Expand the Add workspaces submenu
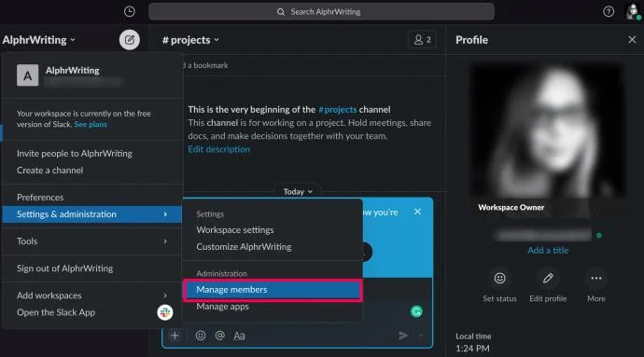The image size is (644, 357). (x=92, y=295)
